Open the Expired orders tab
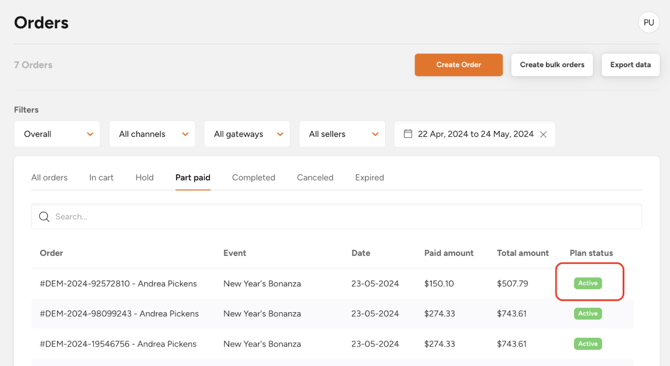Viewport: 670px width, 366px height. [370, 178]
